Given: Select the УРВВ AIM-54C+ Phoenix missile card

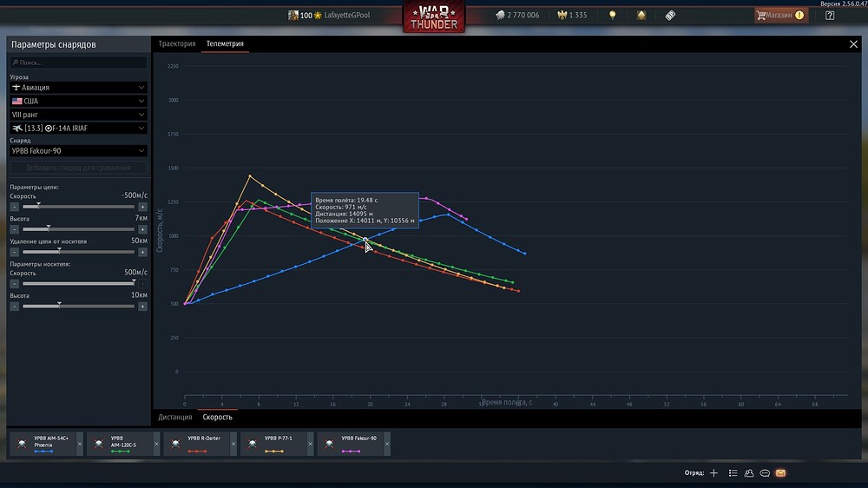Looking at the screenshot, I should coord(43,444).
